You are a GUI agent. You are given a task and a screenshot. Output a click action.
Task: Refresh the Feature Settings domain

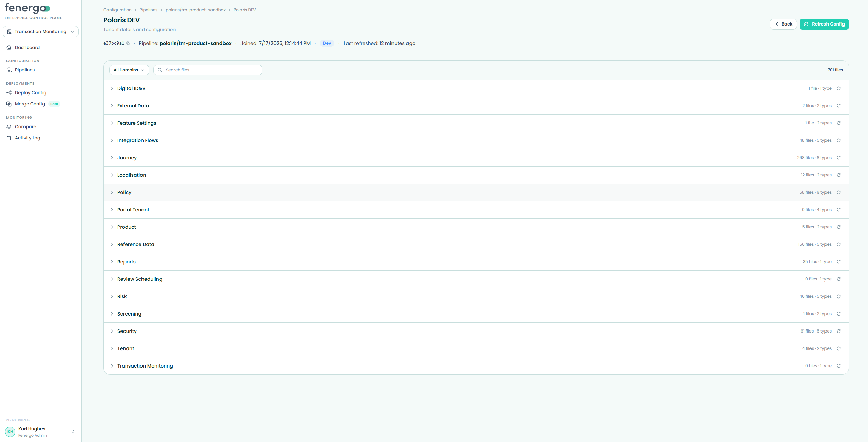coord(839,123)
